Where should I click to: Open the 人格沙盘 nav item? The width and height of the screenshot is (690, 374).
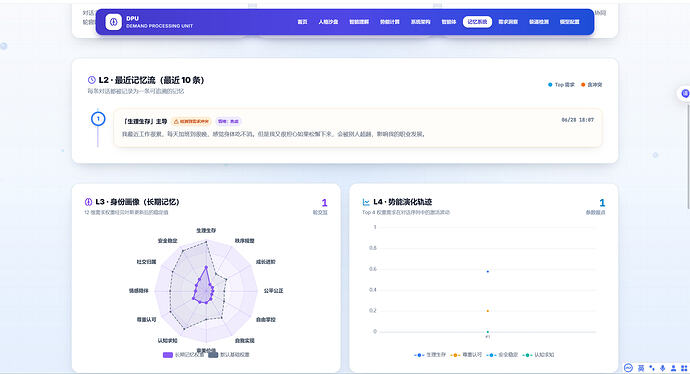pyautogui.click(x=328, y=22)
